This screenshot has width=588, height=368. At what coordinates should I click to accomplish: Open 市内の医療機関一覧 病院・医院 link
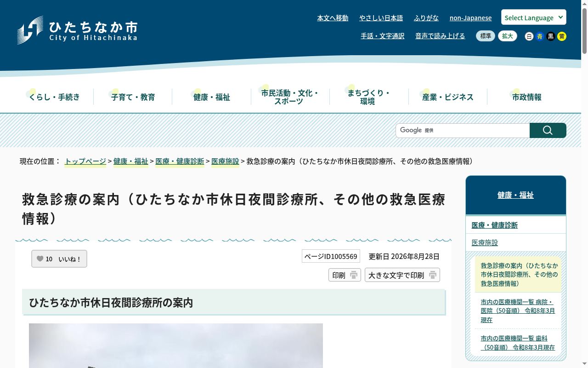(518, 311)
